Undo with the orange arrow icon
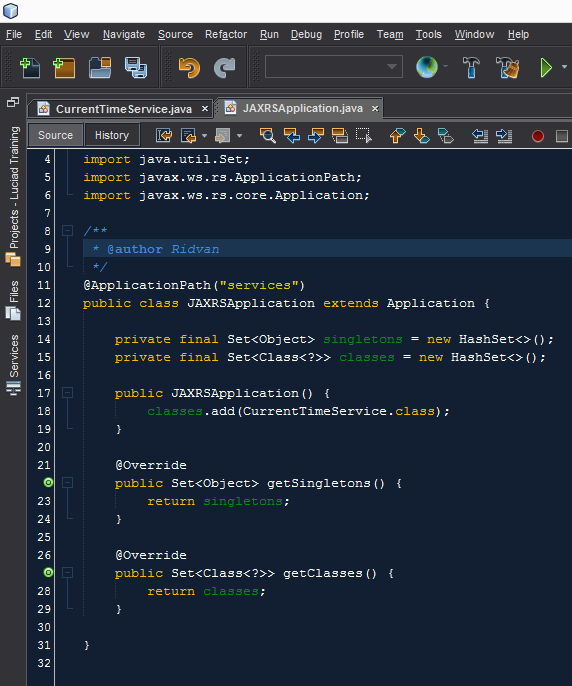This screenshot has height=686, width=572. point(189,68)
